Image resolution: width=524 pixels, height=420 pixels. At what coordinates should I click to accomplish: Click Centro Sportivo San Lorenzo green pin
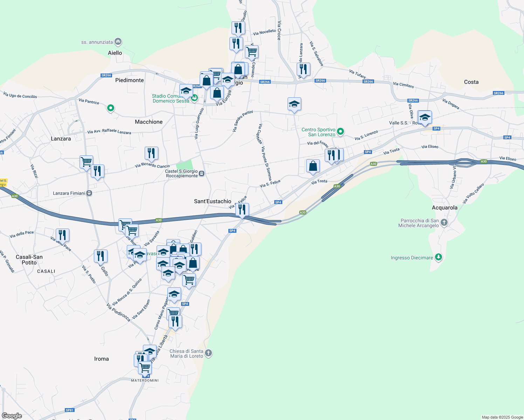click(x=340, y=132)
